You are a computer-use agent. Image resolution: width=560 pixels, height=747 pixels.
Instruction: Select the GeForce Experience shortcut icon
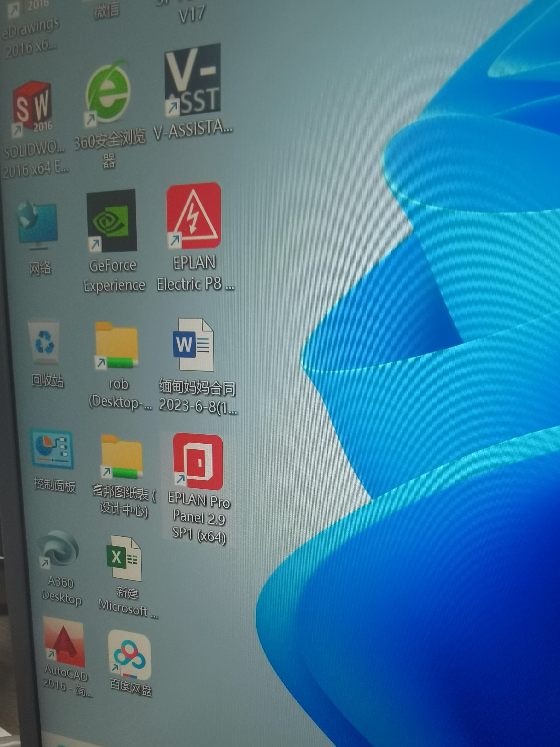tap(112, 221)
